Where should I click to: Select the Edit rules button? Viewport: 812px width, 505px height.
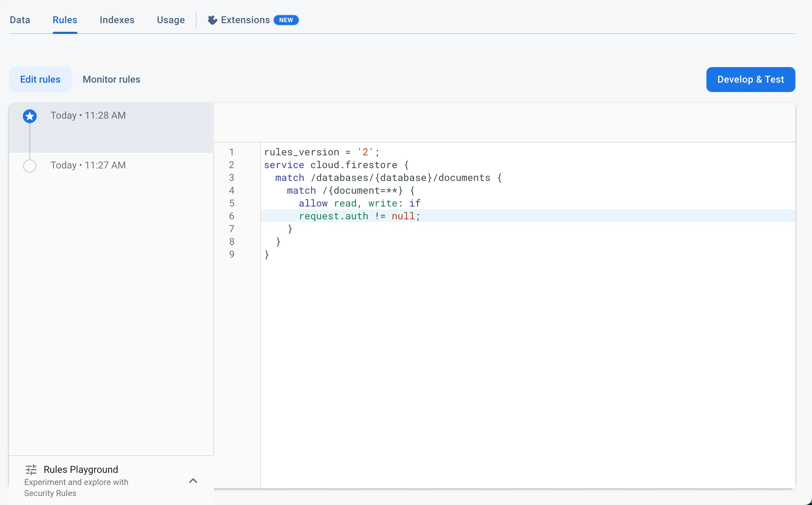pyautogui.click(x=40, y=80)
